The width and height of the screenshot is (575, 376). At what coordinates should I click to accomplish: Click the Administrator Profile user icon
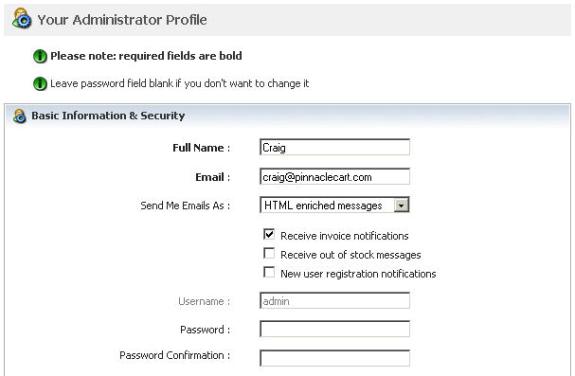pos(22,19)
